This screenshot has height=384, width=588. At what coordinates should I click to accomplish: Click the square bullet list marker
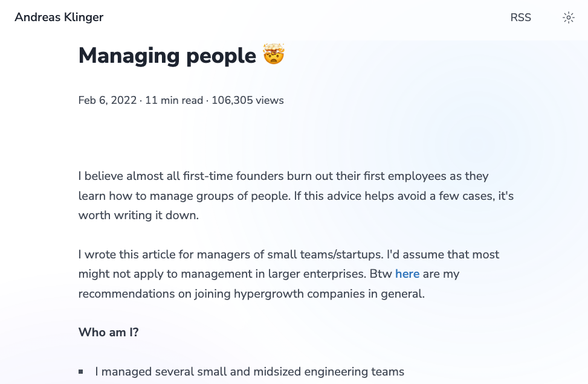tap(81, 372)
